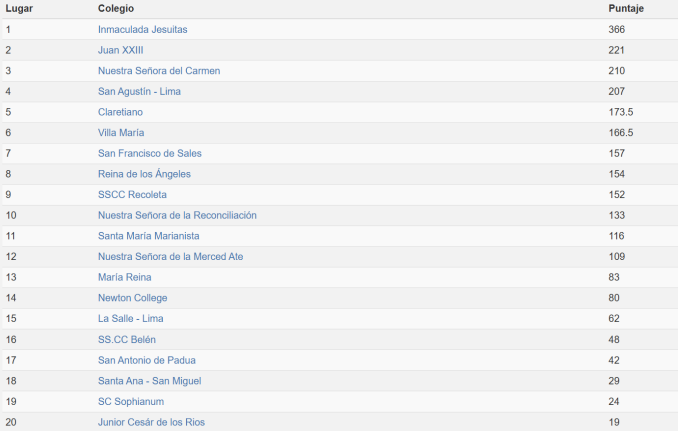Select Nuestra Señora del Carmen link
This screenshot has width=678, height=431.
159,71
